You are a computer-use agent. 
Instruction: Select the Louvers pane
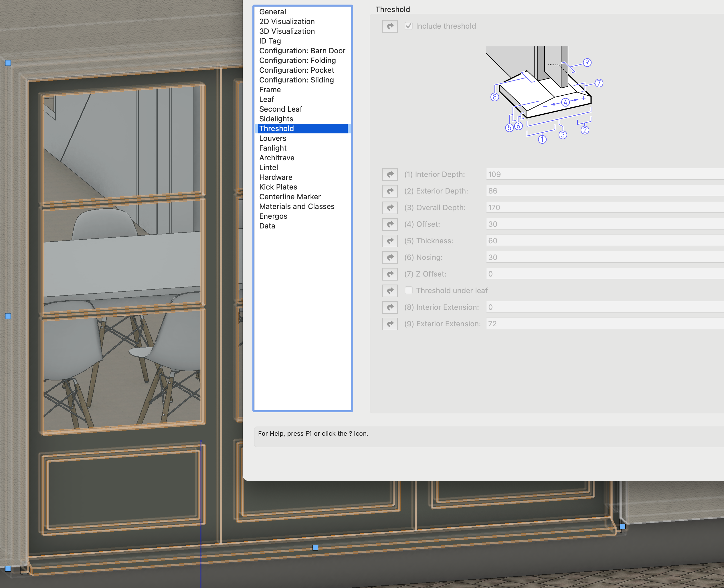(x=273, y=138)
